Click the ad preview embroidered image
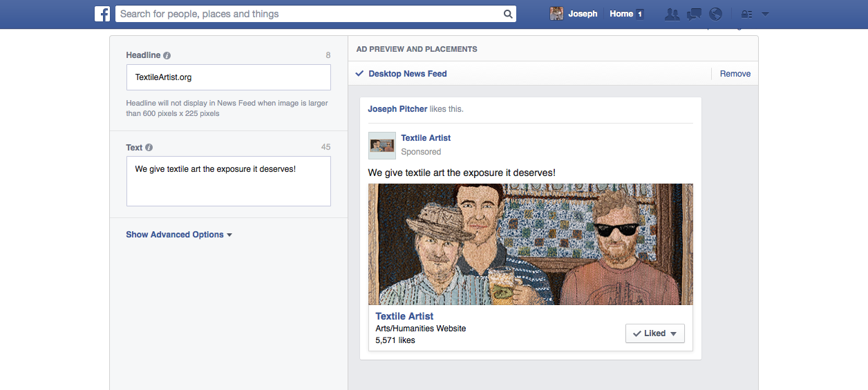 530,244
